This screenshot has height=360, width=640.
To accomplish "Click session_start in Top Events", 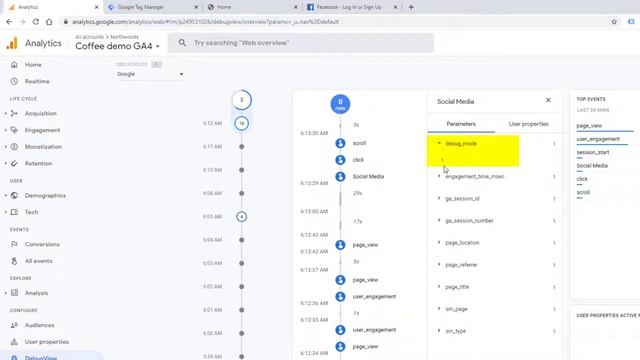I will click(593, 152).
